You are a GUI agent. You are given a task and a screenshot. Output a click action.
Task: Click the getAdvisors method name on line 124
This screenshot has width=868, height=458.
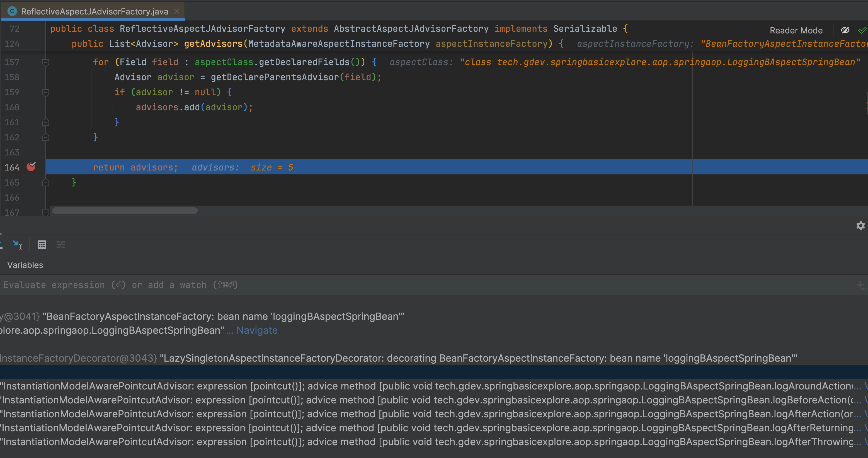[213, 44]
